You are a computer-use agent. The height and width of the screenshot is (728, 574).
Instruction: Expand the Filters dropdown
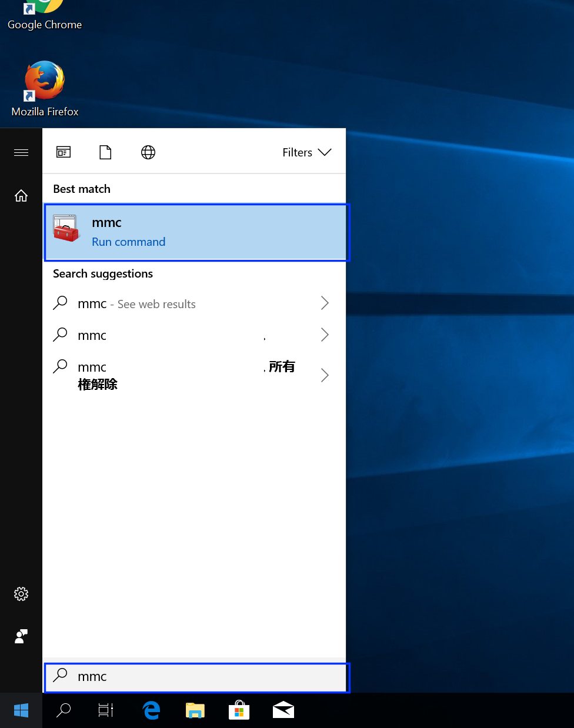307,152
